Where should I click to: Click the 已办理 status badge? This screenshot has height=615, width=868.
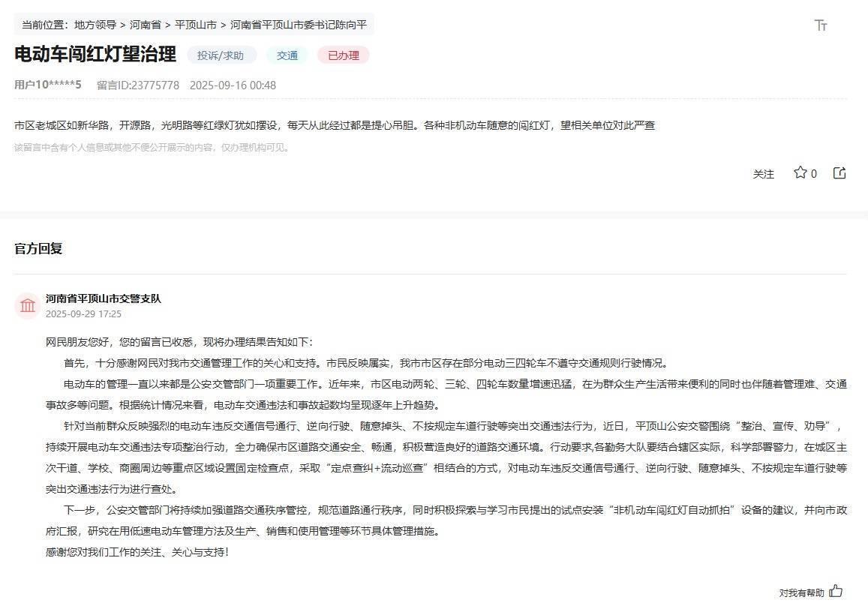pos(343,55)
